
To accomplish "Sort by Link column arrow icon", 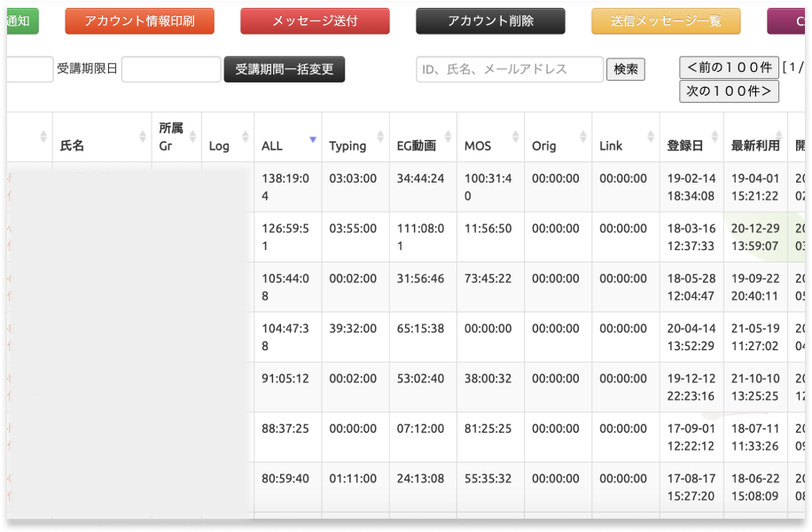I will click(x=651, y=137).
